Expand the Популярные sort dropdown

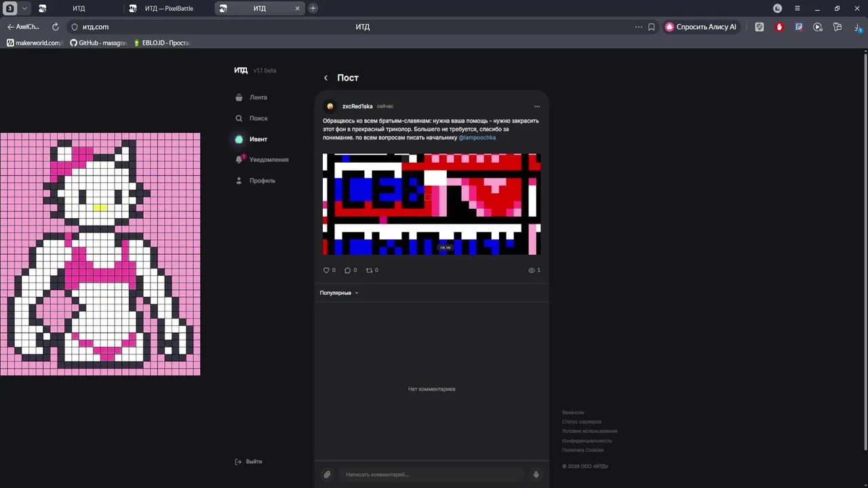pos(339,293)
